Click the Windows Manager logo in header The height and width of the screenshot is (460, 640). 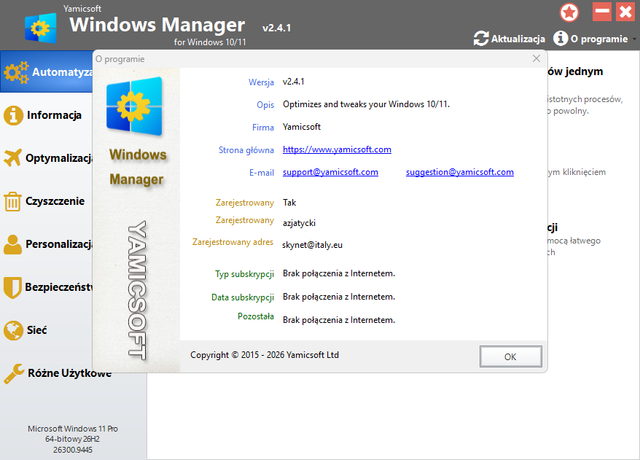click(x=40, y=28)
